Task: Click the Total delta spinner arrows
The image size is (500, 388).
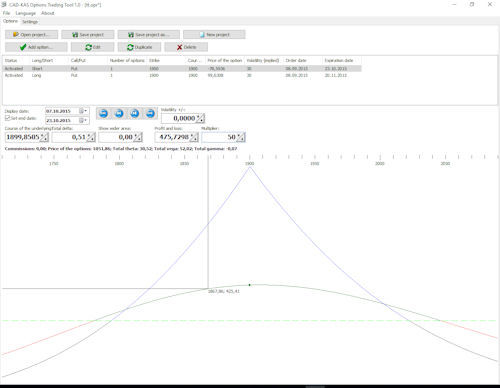Action: [91, 137]
